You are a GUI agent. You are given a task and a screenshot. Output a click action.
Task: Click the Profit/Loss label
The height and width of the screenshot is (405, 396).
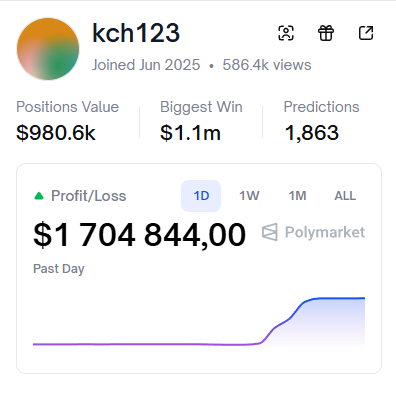tap(88, 196)
